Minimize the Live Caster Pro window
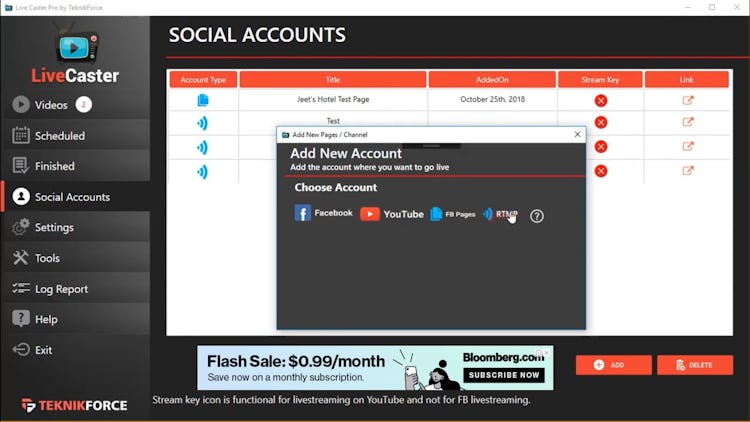Screen dimensions: 750x422 pyautogui.click(x=687, y=7)
